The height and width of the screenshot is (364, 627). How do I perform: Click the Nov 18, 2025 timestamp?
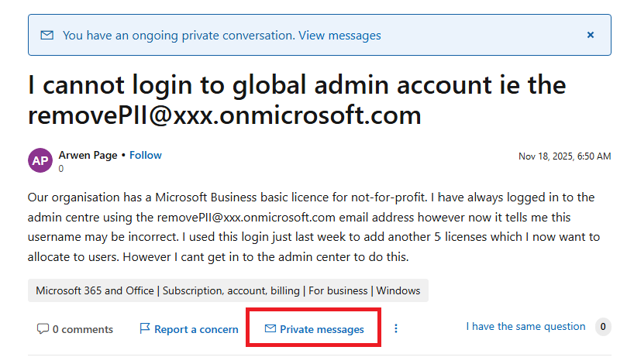pyautogui.click(x=564, y=156)
